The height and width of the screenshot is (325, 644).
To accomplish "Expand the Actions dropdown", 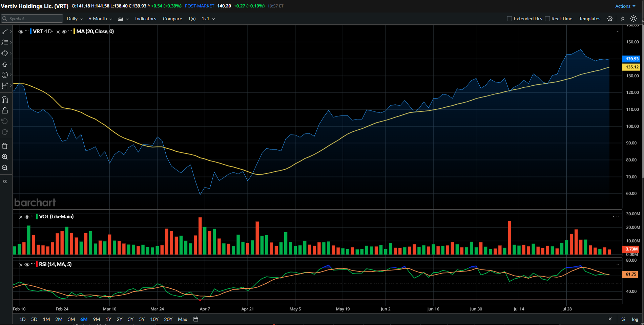I will pos(625,6).
